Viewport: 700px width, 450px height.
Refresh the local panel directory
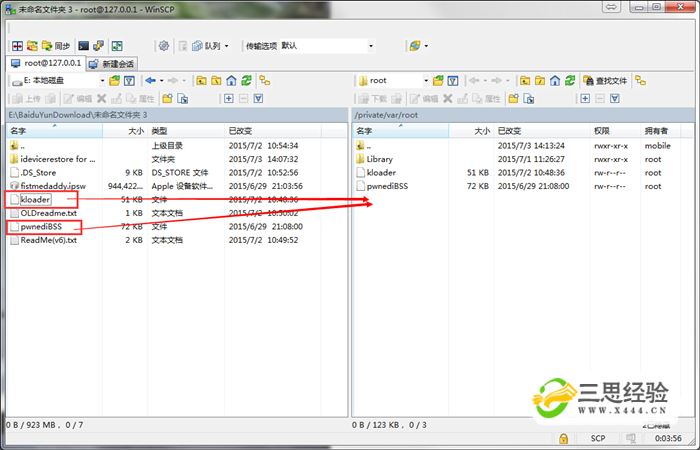point(247,80)
